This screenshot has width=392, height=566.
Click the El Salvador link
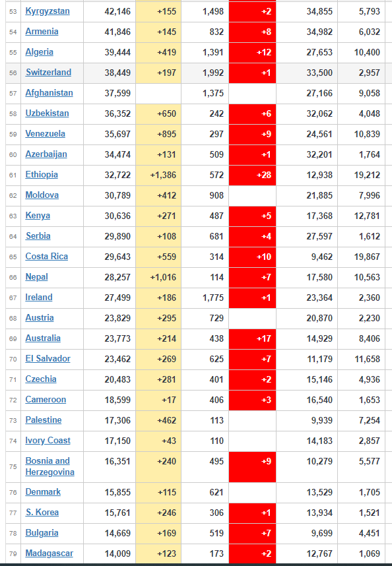pyautogui.click(x=48, y=358)
